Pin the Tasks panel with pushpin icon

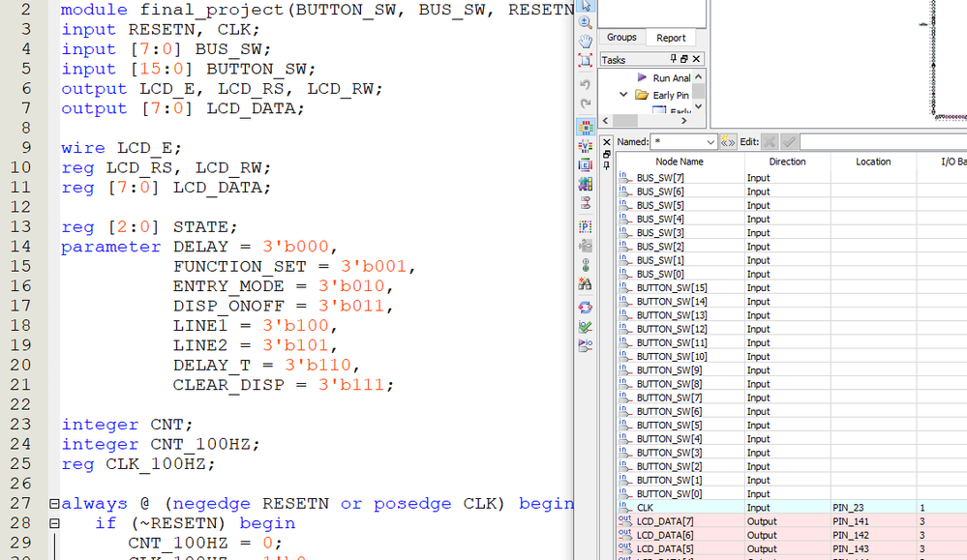(673, 59)
